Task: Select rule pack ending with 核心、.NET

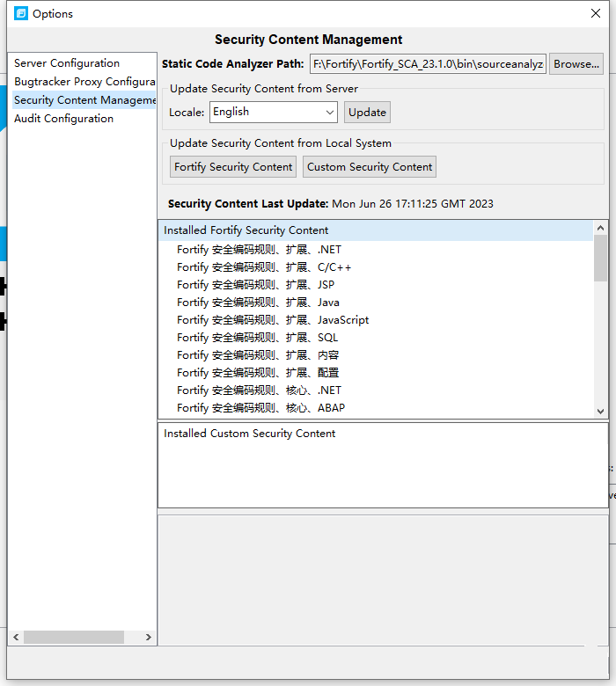Action: (259, 390)
